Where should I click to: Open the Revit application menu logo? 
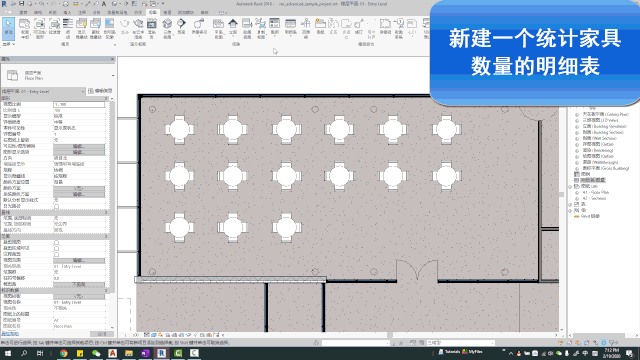point(4,4)
